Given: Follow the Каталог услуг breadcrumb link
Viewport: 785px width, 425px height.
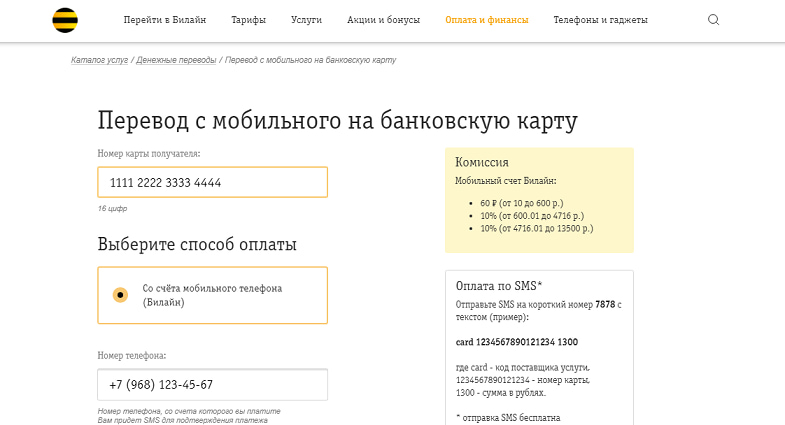Looking at the screenshot, I should [99, 60].
